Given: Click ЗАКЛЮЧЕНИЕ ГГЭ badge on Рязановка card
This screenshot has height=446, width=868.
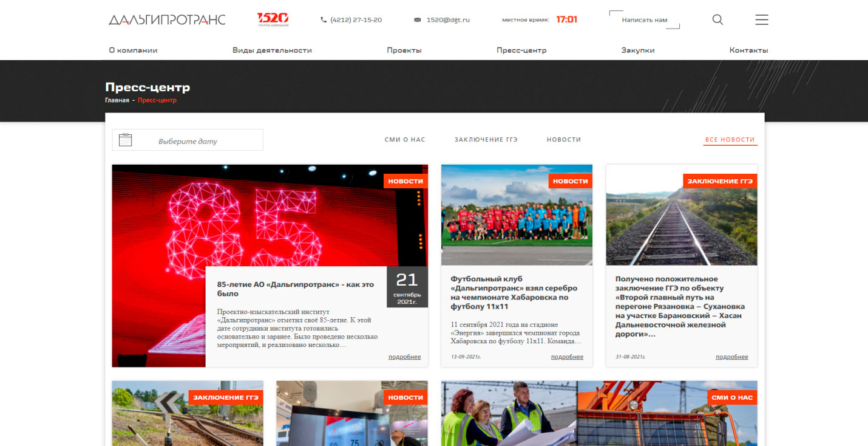Looking at the screenshot, I should [x=721, y=181].
